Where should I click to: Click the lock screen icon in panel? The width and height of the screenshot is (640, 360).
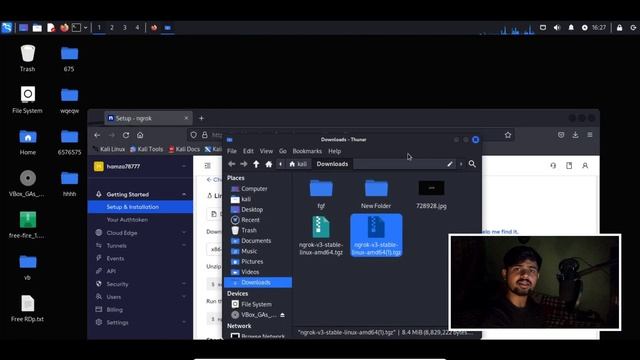click(620, 28)
